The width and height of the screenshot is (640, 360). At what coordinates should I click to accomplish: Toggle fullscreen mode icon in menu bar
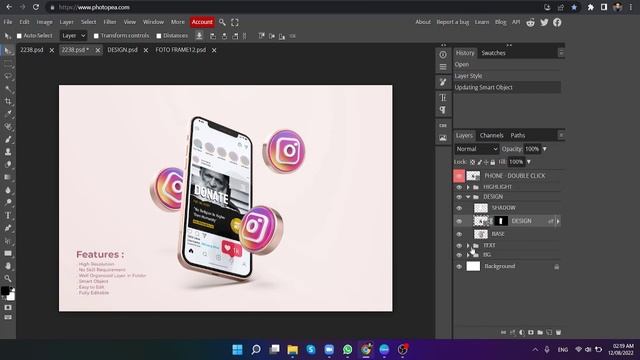[235, 22]
